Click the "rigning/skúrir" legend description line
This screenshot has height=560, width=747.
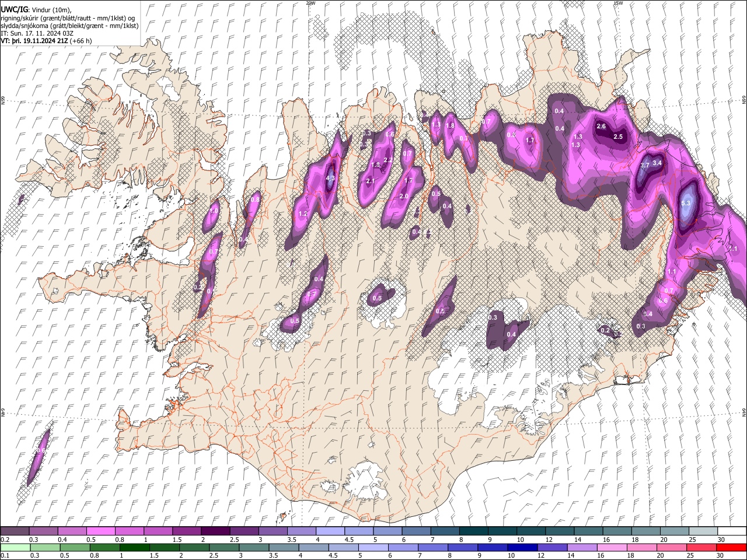tap(68, 18)
